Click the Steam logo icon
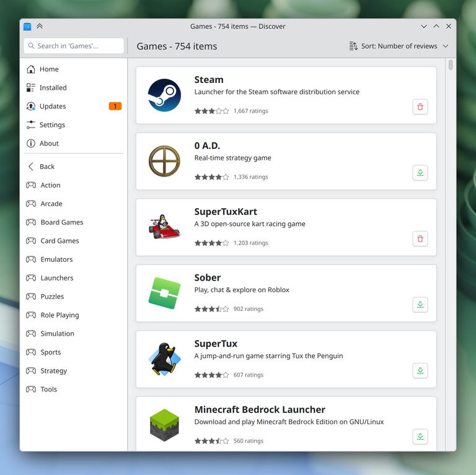The image size is (476, 475). click(x=164, y=95)
